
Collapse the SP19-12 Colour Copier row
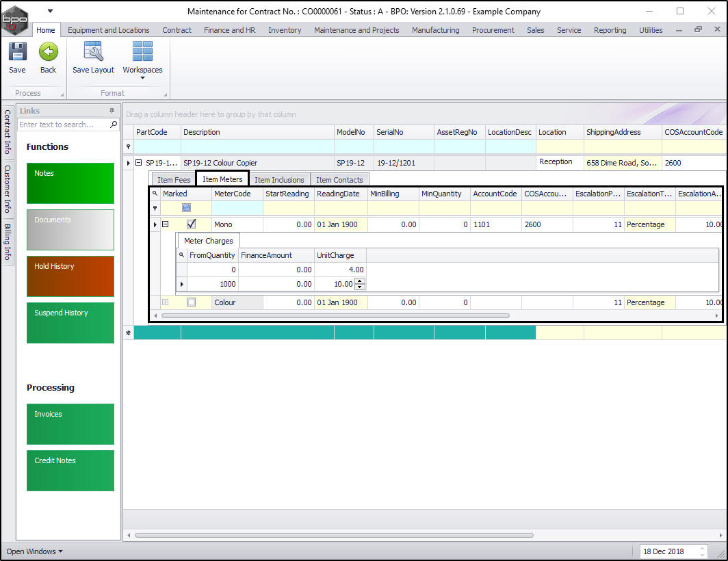139,163
